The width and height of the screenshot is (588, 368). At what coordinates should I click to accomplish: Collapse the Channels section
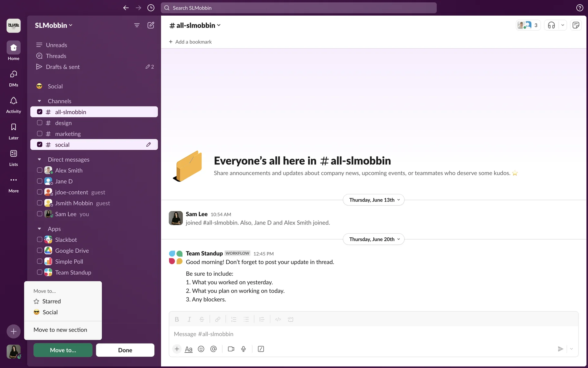(x=39, y=101)
